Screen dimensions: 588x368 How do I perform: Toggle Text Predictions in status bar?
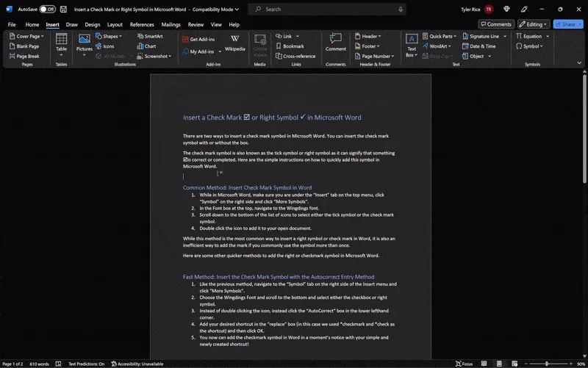point(86,364)
